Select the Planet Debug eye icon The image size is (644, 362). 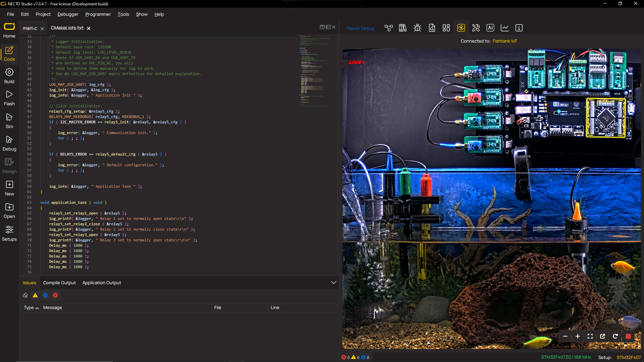click(461, 28)
